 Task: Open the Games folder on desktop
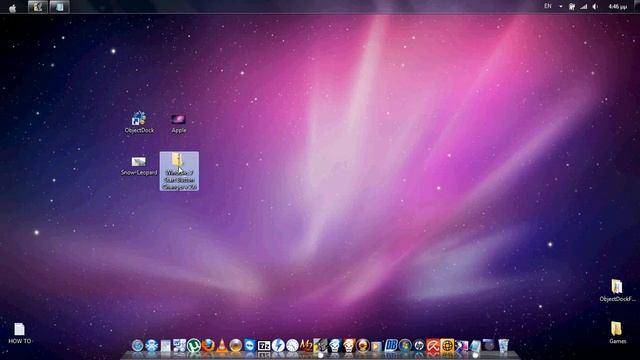pos(617,332)
